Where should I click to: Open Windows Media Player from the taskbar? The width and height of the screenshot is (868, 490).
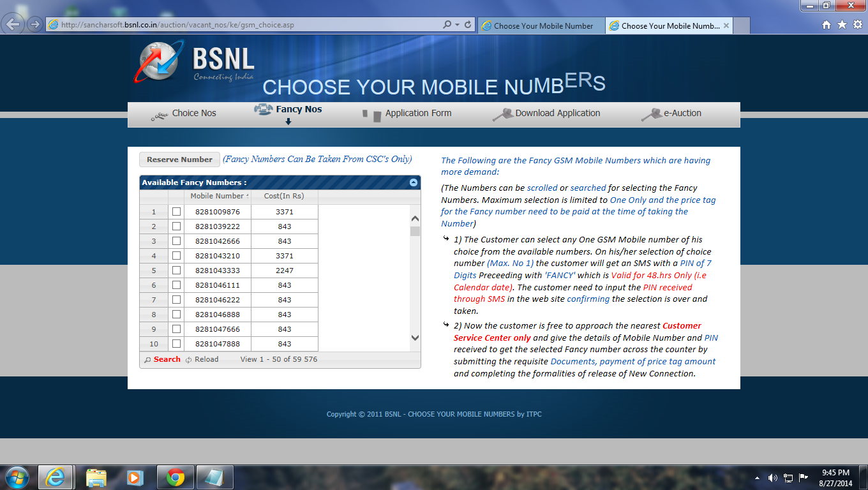(x=135, y=477)
